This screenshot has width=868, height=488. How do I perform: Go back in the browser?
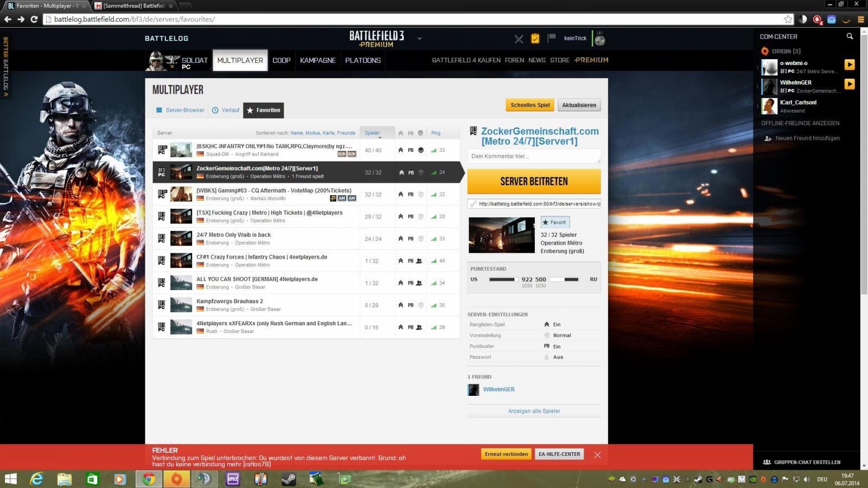pos(8,19)
